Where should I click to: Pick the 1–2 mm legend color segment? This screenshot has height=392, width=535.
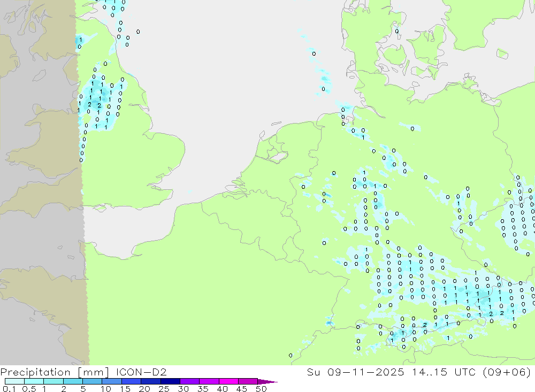[53, 381]
